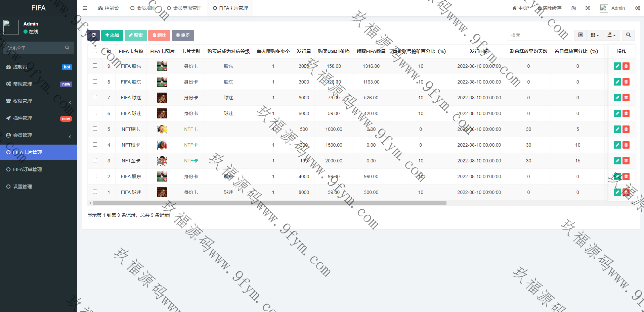Expand the 权限管理 sidebar menu
644x312 pixels.
[39, 101]
